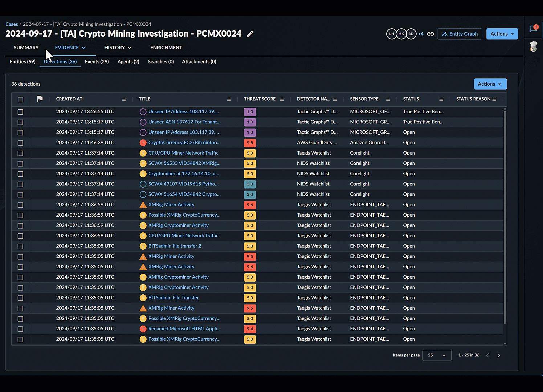The height and width of the screenshot is (392, 543).
Task: Click the detections table vertical scrollbar
Action: [x=505, y=218]
